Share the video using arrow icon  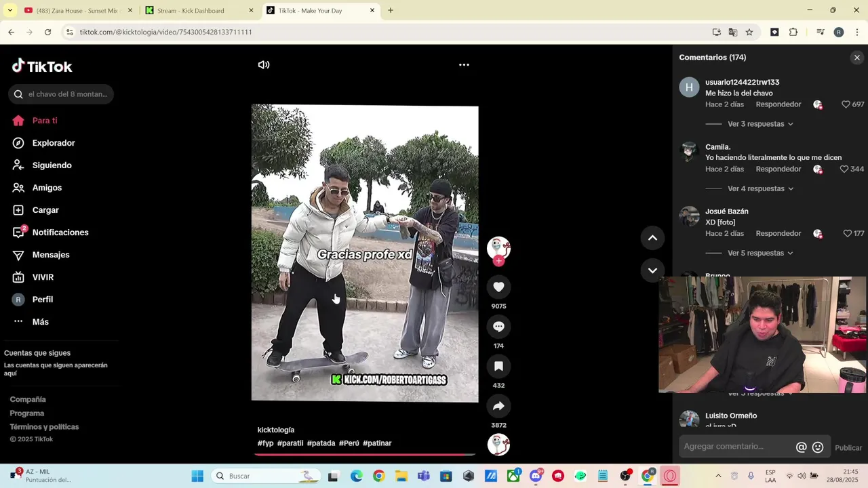coord(498,406)
